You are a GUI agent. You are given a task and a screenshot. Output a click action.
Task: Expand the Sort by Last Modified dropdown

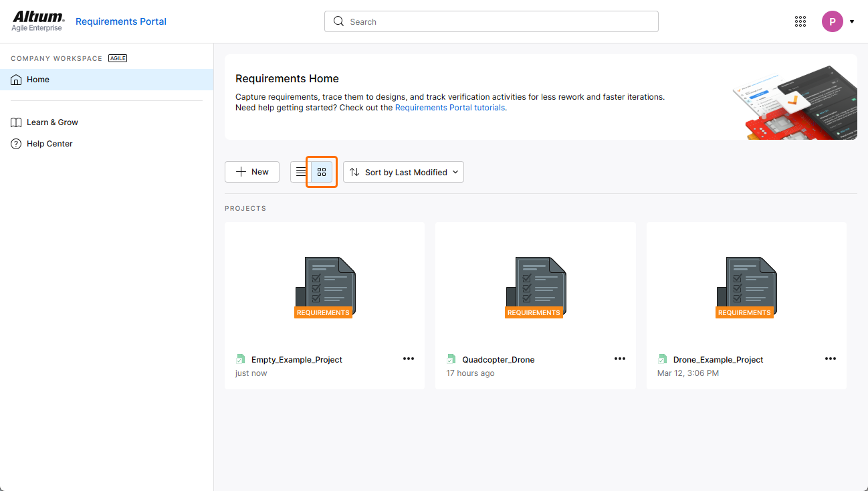[403, 172]
